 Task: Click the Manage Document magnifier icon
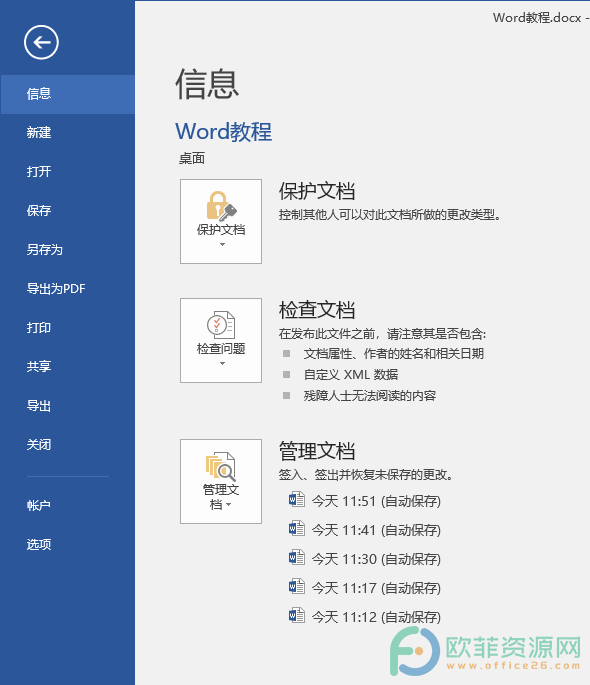click(221, 466)
